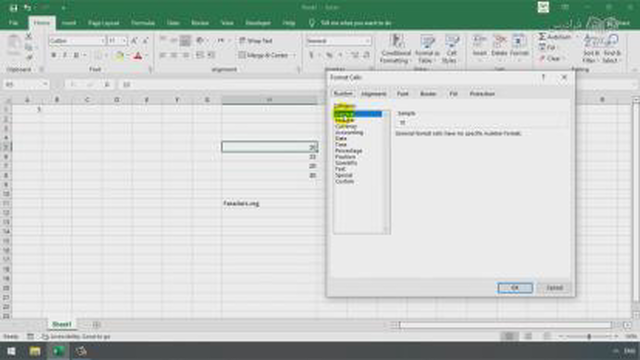Click the Copy icon in Clipboard group
Screen dimensions: 640x360
29,47
